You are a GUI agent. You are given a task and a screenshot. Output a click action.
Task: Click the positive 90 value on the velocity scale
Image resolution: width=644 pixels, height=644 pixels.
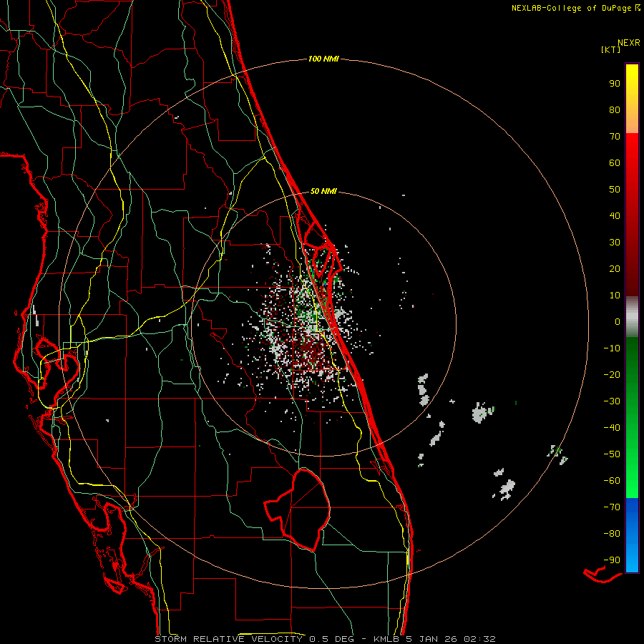point(615,84)
